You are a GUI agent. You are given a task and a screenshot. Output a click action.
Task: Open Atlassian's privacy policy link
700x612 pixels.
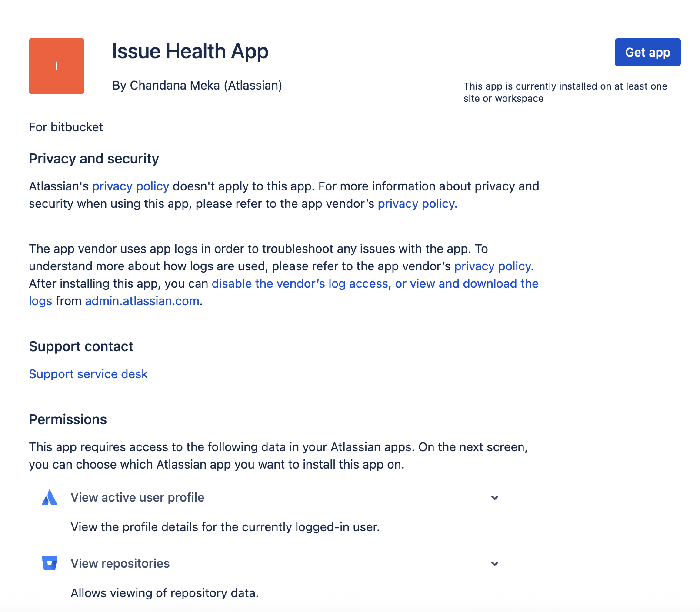pyautogui.click(x=130, y=186)
